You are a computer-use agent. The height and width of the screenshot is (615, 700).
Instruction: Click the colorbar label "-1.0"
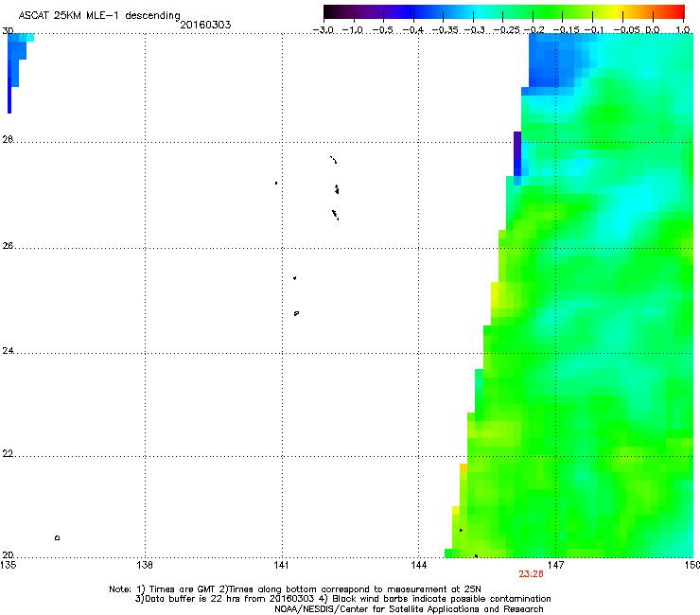352,30
